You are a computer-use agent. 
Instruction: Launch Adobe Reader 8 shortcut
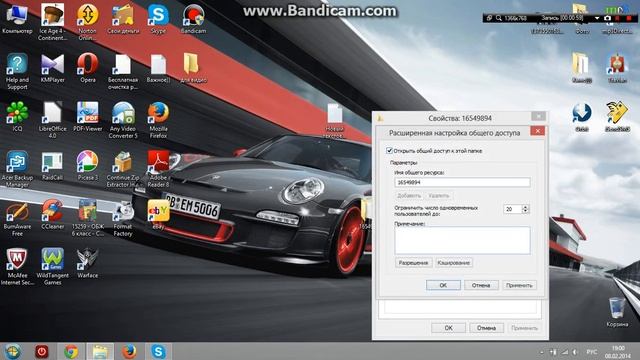(x=158, y=169)
